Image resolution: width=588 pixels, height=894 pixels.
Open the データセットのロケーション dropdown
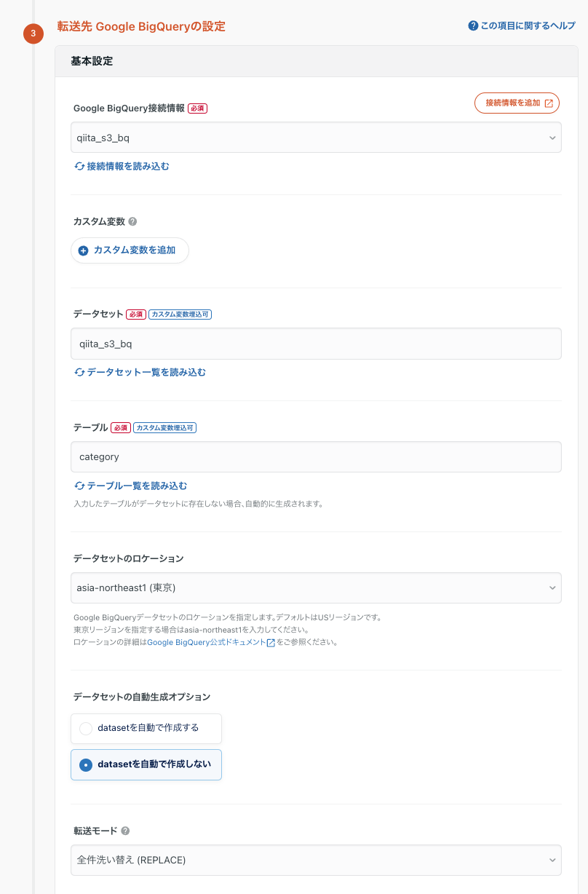point(317,588)
